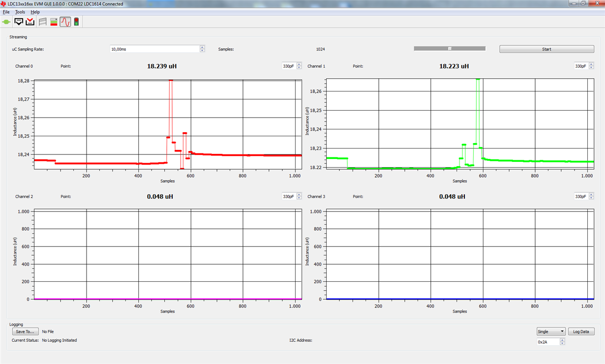Click the uC Sampling Rate field
Screen dimensions: 605x364
tap(154, 49)
